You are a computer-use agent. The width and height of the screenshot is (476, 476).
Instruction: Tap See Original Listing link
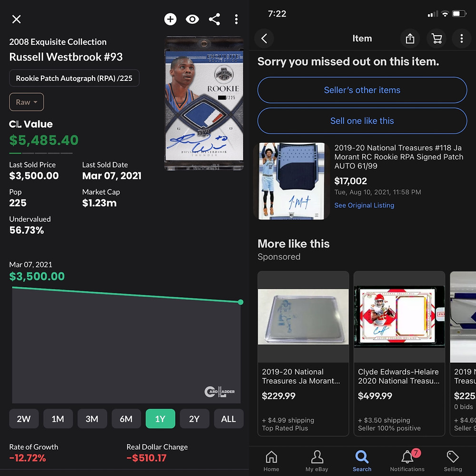coord(364,205)
